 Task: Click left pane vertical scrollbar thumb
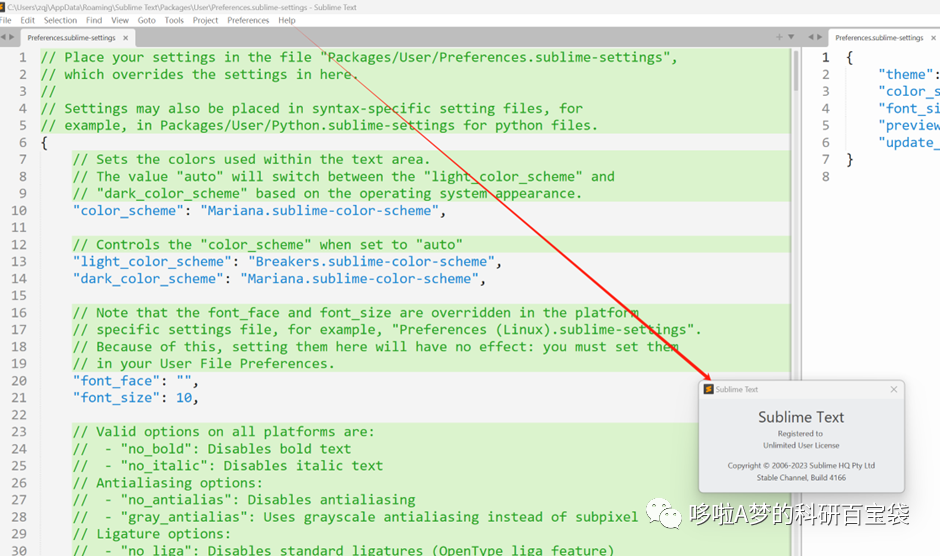pos(796,71)
